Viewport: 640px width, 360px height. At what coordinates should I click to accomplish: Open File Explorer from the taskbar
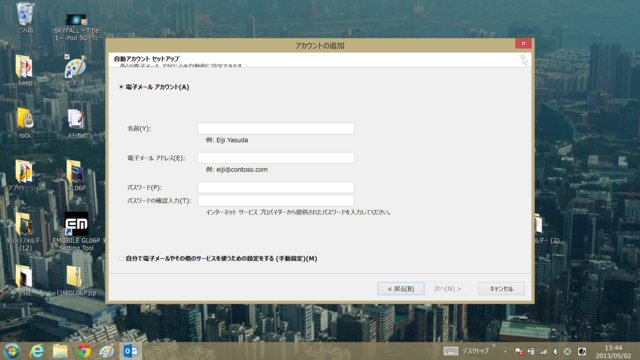(x=60, y=351)
